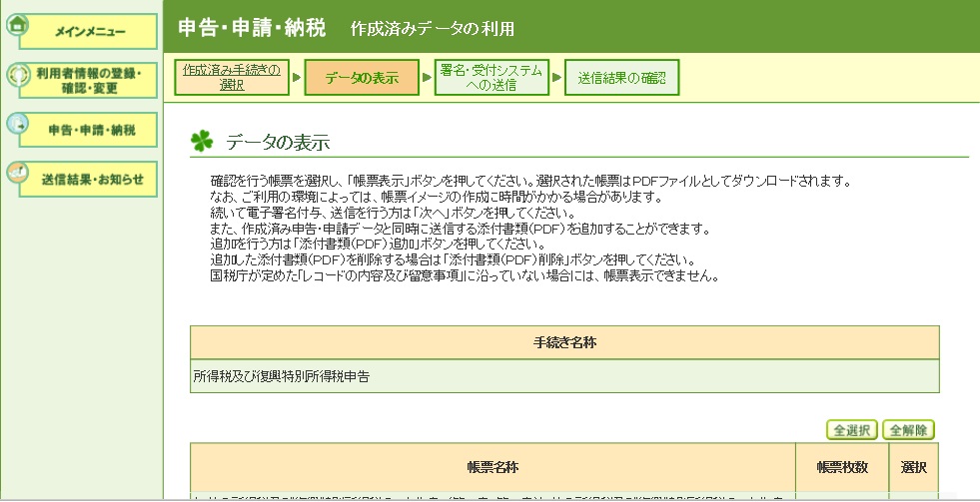This screenshot has width=980, height=502.
Task: Click the 手続き名称 table header
Action: (x=564, y=342)
